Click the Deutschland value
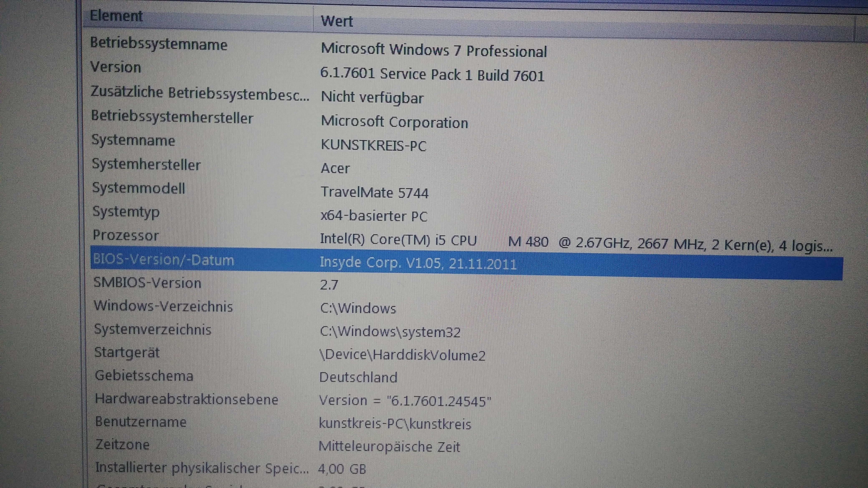This screenshot has height=488, width=868. coord(358,377)
